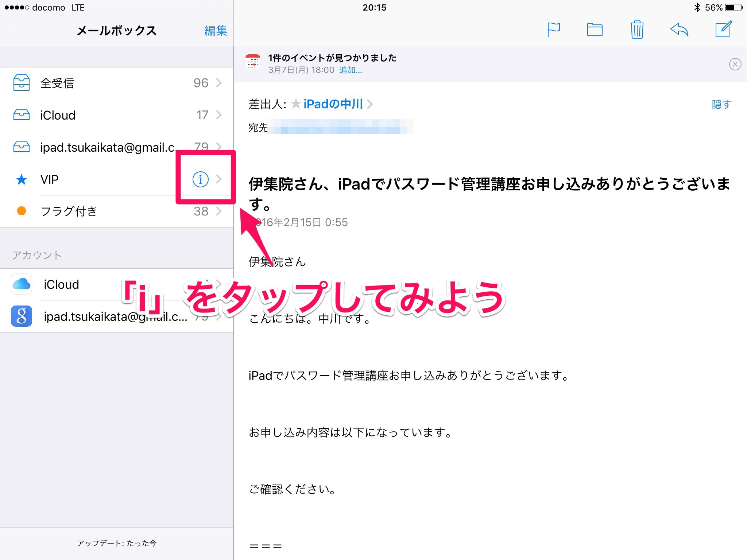Tap the calendar event icon in the banner

point(252,62)
